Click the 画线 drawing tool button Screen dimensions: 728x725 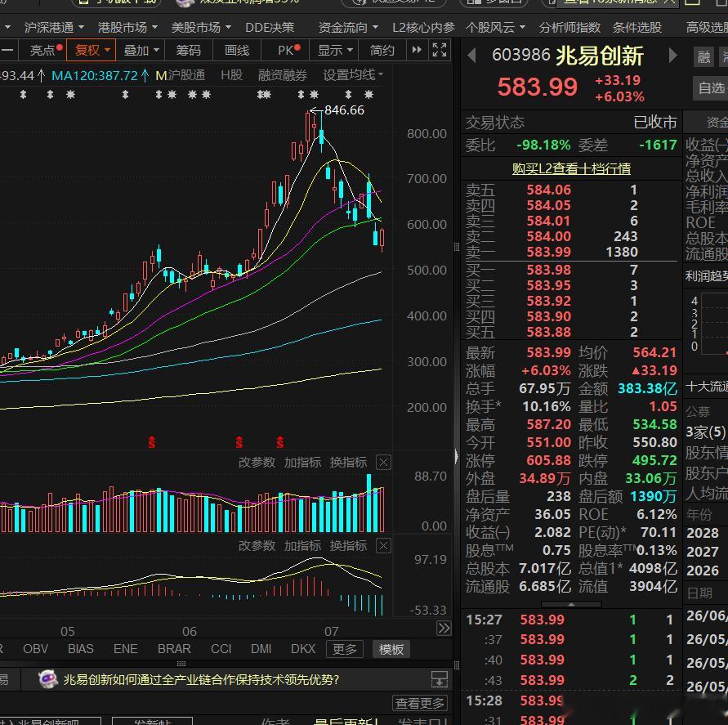coord(237,50)
